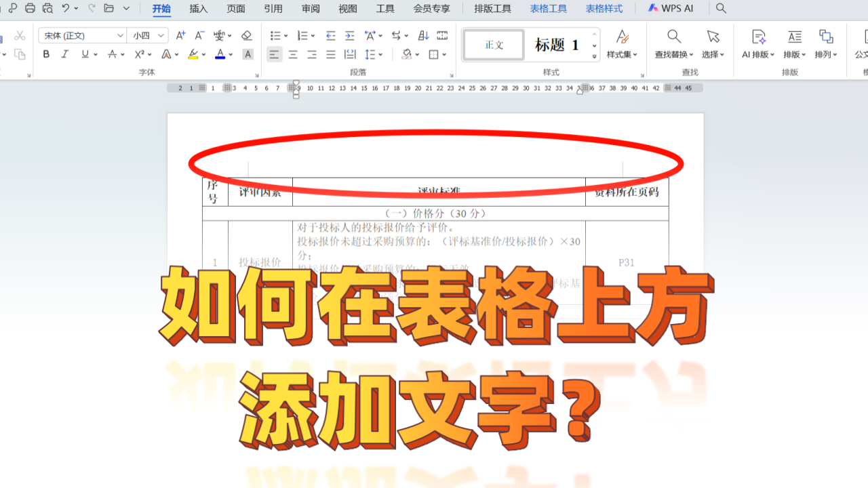The height and width of the screenshot is (488, 868).
Task: Decrease paragraph indent
Action: point(330,35)
